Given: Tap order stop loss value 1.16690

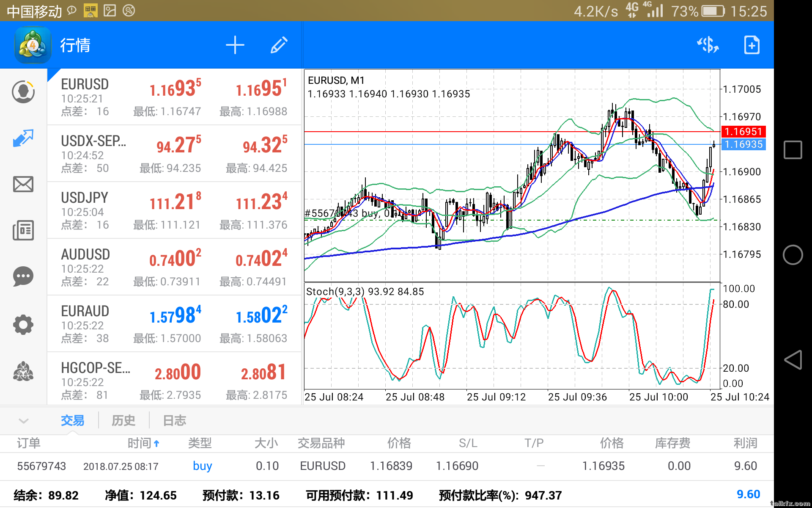Looking at the screenshot, I should 457,466.
